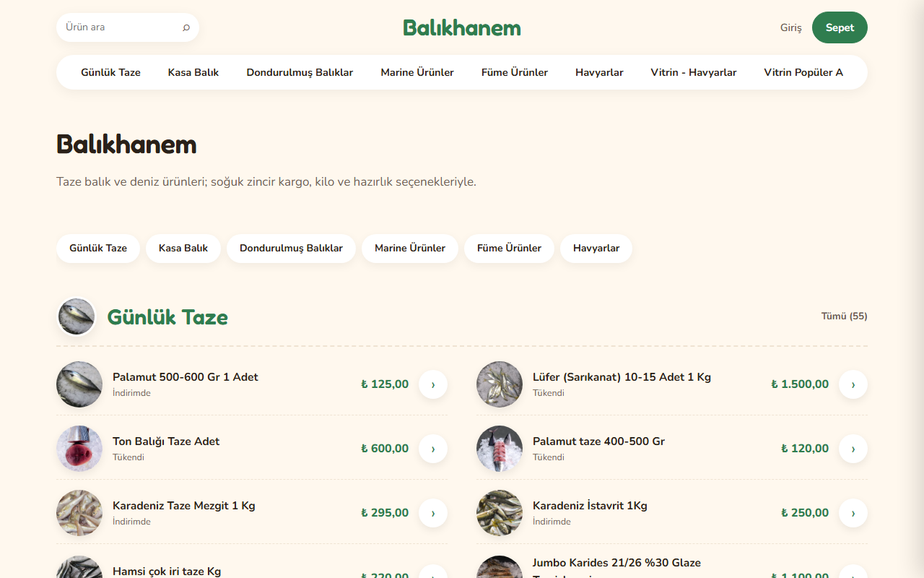
Task: Open the Sepet cart button
Action: tap(840, 27)
